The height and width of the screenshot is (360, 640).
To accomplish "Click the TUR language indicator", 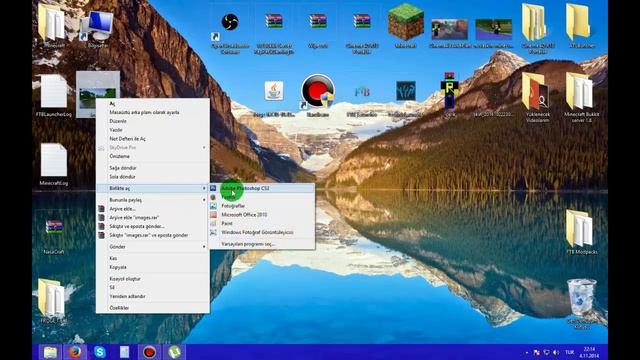I will pos(569,352).
